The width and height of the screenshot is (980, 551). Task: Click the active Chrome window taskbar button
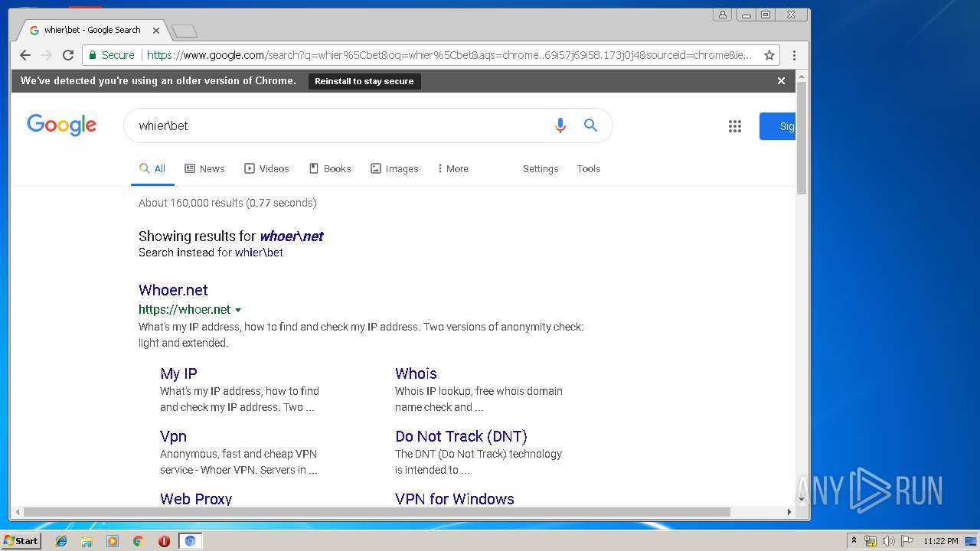[x=191, y=541]
